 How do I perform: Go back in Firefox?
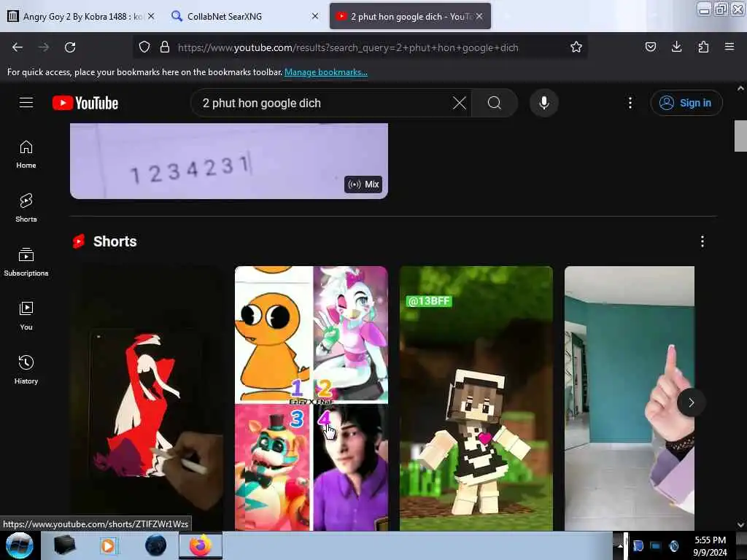[x=18, y=47]
